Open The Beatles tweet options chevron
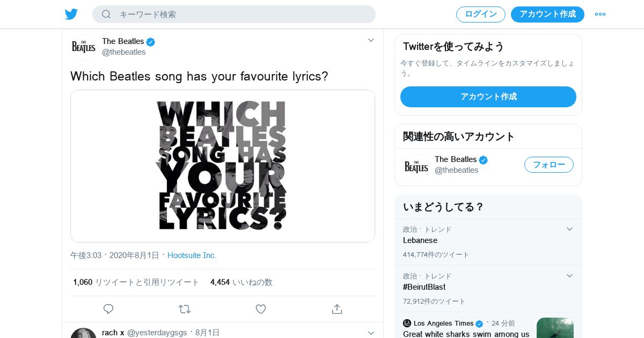Screen dimensions: 644x338 (x=371, y=40)
